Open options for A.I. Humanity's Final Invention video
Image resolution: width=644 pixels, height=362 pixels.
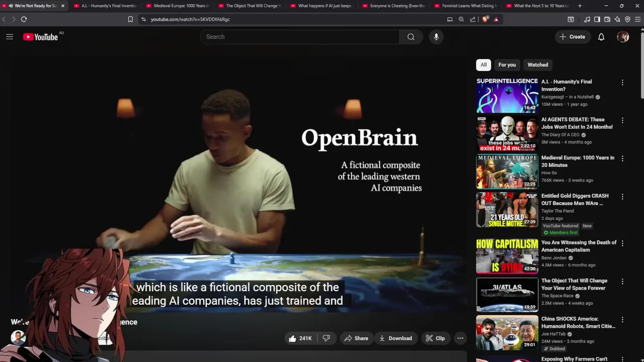pyautogui.click(x=622, y=82)
